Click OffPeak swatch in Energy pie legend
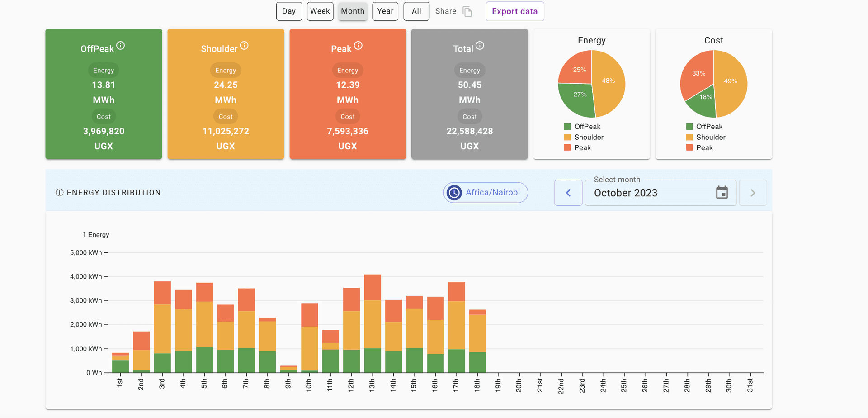Image resolution: width=868 pixels, height=418 pixels. point(567,127)
